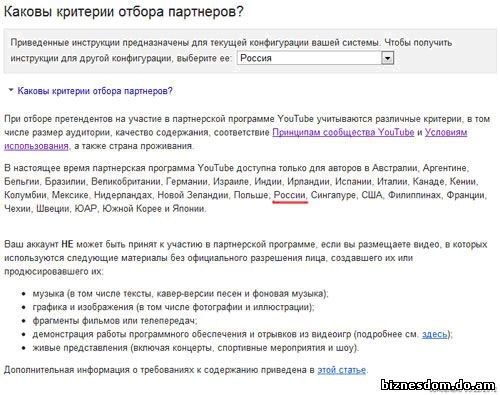Viewport: 500px width, 395px height.
Task: Open the country dropdown showing Россия
Action: (315, 58)
